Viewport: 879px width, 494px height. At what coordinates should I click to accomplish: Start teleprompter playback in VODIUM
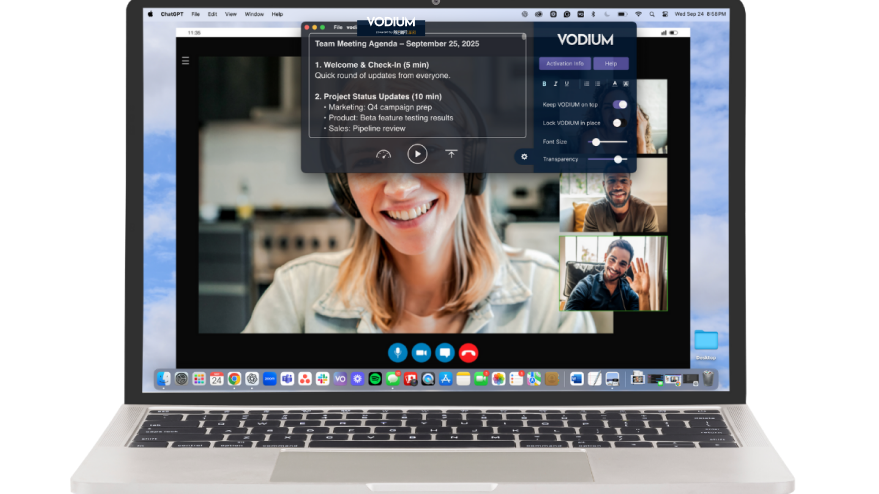417,154
